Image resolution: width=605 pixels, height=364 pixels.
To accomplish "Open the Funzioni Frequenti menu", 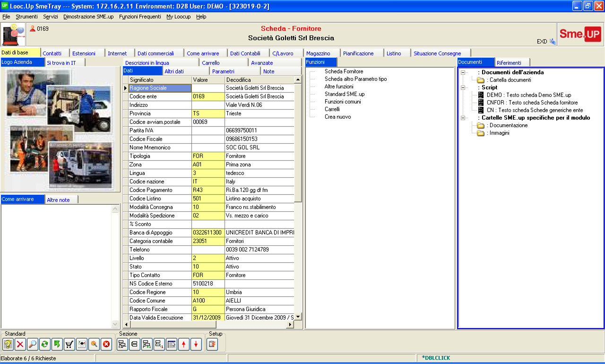I will pos(140,17).
